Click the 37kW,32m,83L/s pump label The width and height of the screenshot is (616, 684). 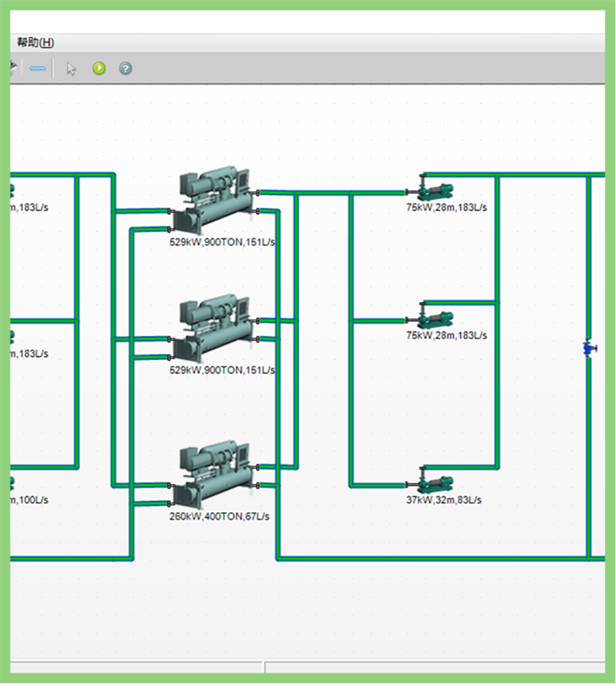tap(444, 500)
